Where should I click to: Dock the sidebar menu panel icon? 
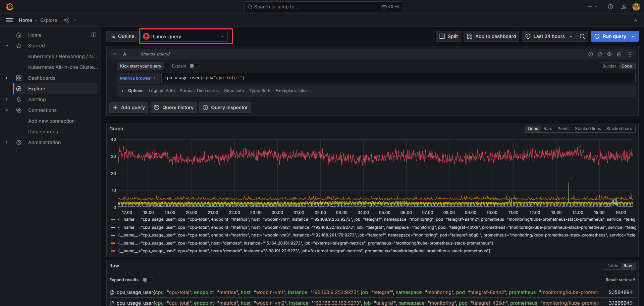click(x=94, y=35)
